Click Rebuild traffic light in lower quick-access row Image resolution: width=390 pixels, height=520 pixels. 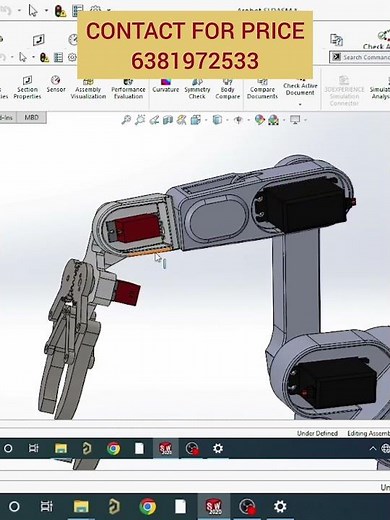pyautogui.click(x=44, y=58)
